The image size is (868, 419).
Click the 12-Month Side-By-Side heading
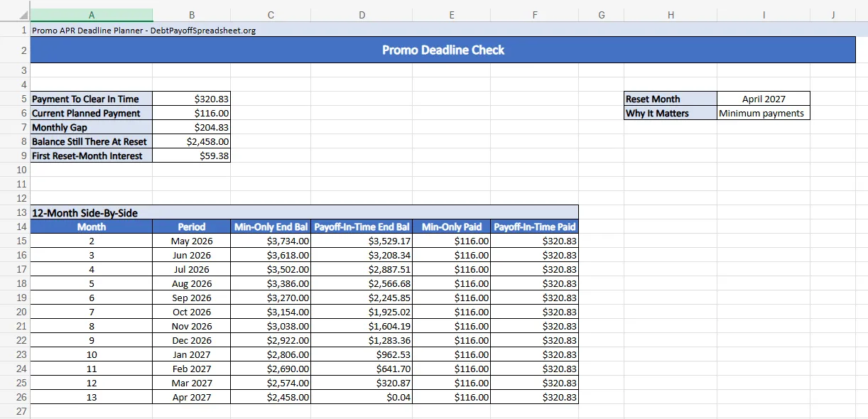(x=304, y=212)
